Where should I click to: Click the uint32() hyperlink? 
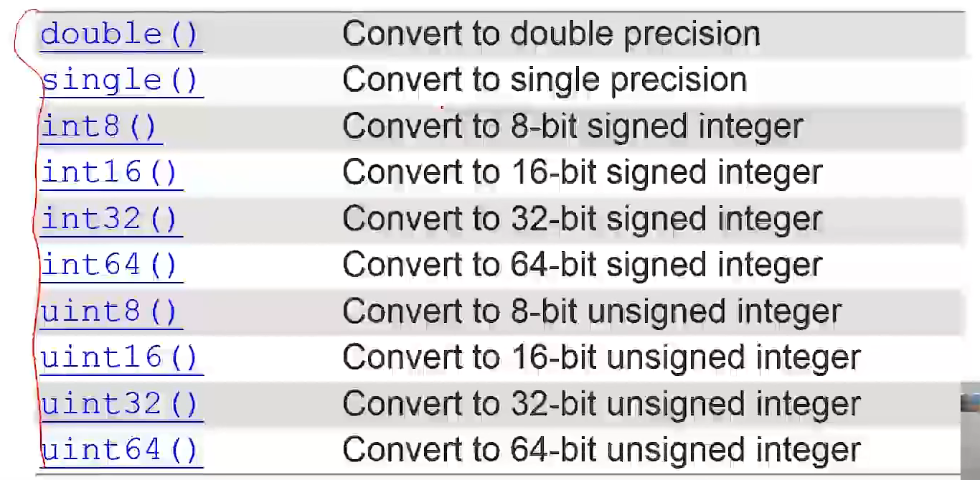point(120,404)
